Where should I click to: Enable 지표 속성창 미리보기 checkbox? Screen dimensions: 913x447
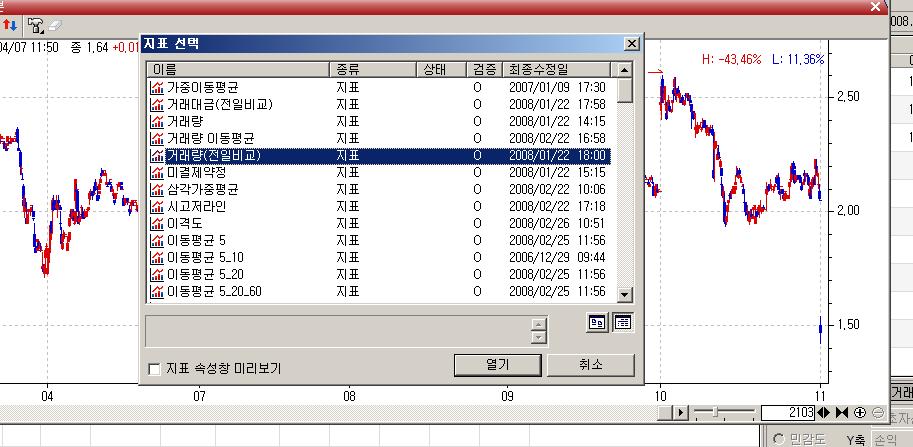[154, 369]
